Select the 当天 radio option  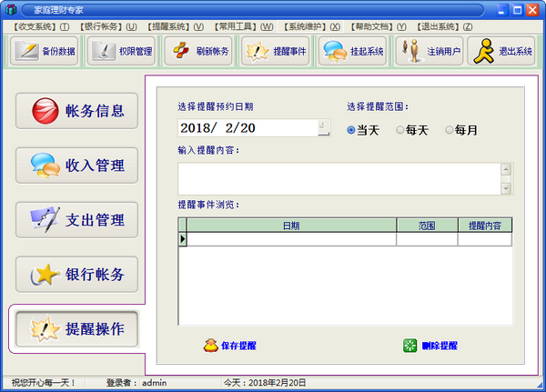pos(351,131)
